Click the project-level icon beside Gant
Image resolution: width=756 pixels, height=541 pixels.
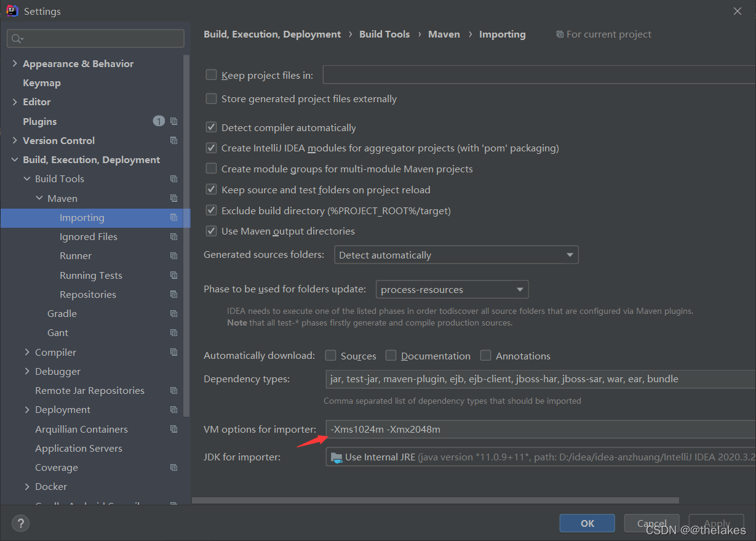click(x=174, y=333)
